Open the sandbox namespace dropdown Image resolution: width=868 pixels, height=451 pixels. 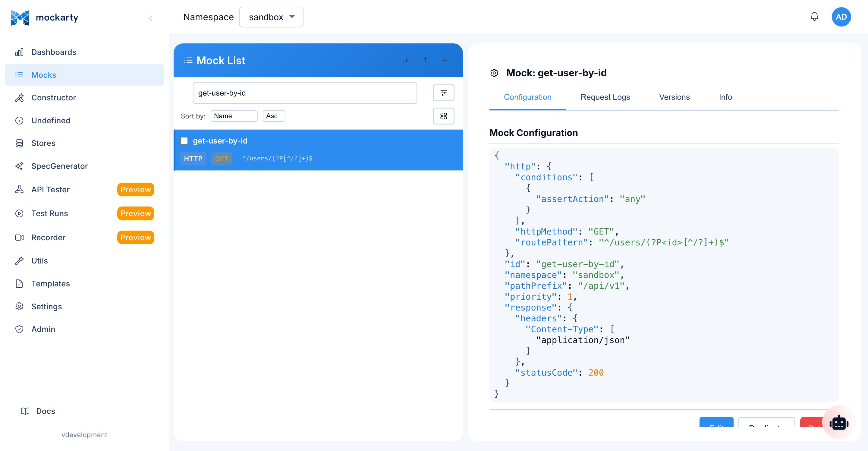(271, 17)
